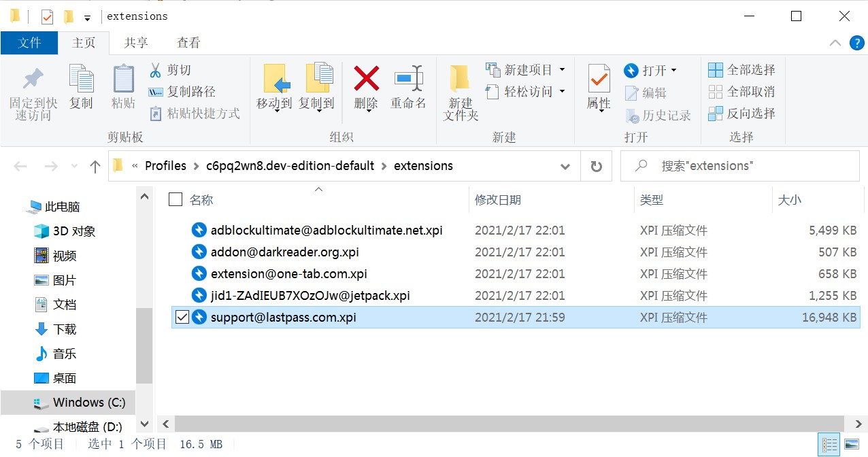Click 粘贴快捷方式 paste shortcut

click(195, 114)
